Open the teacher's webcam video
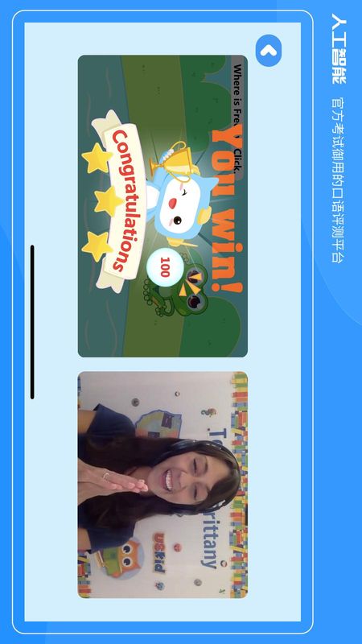The image size is (362, 644). coord(162,485)
